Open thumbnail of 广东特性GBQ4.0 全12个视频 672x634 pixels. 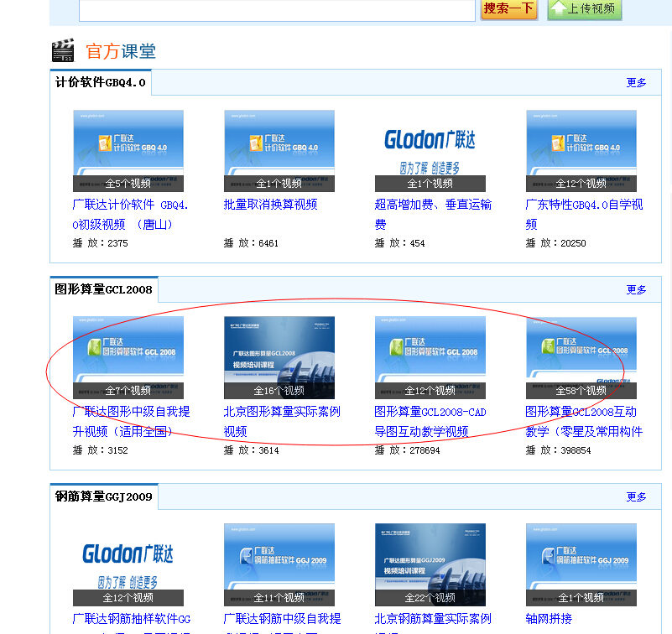(x=581, y=151)
